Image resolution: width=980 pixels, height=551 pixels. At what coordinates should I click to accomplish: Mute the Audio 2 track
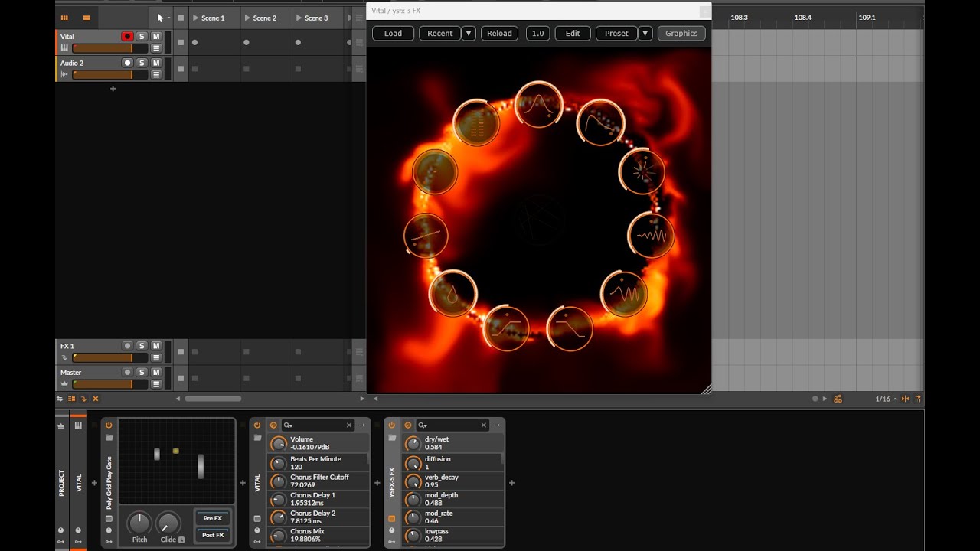(x=156, y=63)
